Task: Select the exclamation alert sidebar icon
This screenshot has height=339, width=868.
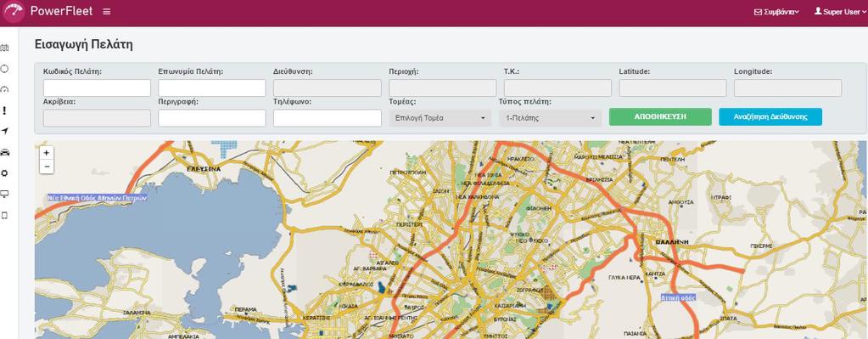Action: click(5, 110)
